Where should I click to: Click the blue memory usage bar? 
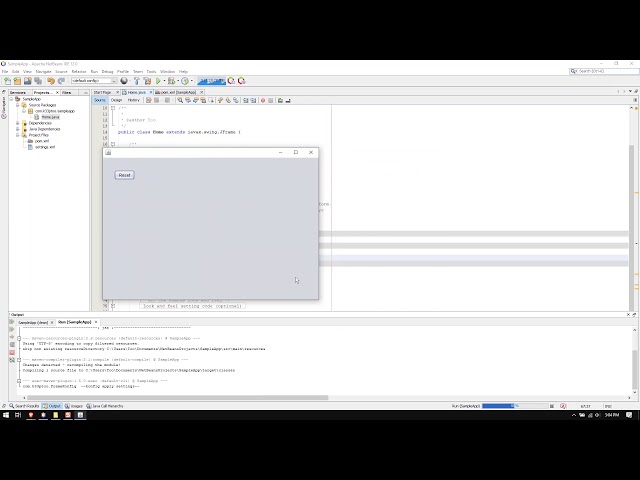click(x=211, y=81)
